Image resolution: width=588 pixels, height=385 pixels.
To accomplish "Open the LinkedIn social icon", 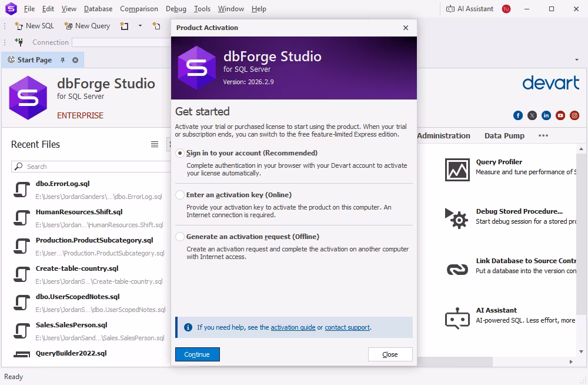I will [x=546, y=116].
